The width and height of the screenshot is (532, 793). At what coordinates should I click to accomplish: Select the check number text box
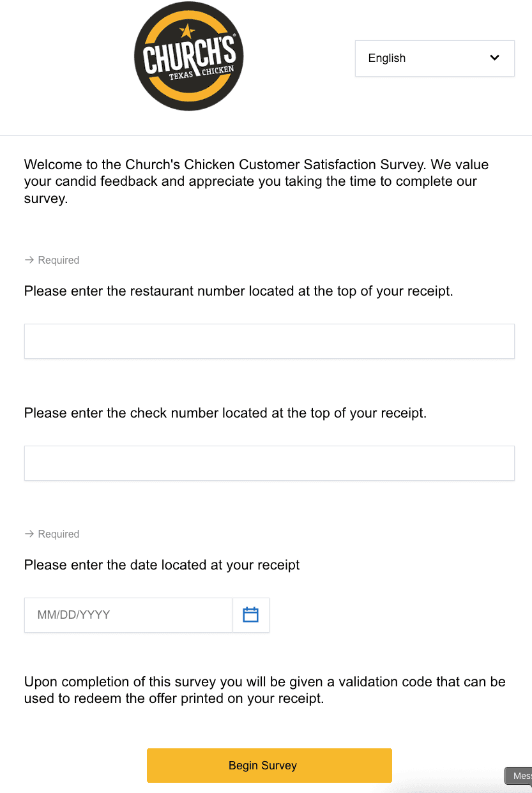(269, 463)
